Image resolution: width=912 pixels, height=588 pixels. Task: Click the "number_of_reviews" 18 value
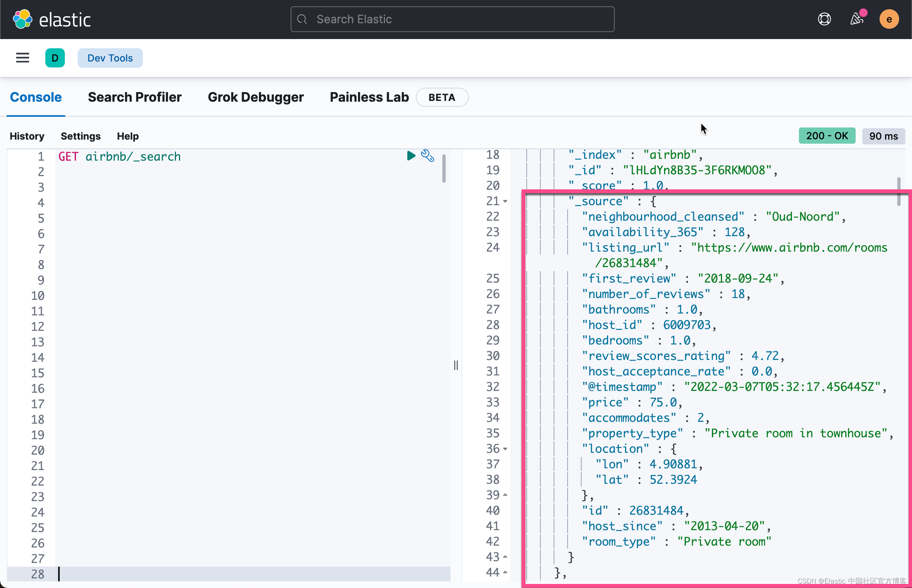738,294
